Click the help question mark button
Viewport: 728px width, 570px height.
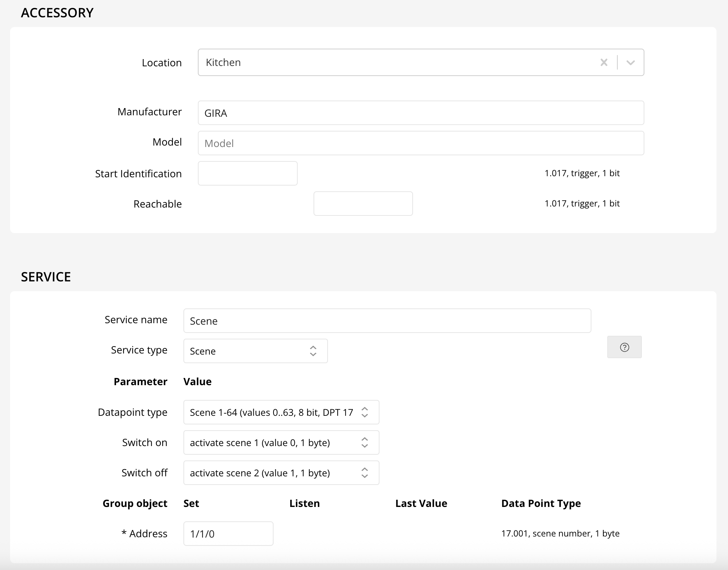[624, 347]
